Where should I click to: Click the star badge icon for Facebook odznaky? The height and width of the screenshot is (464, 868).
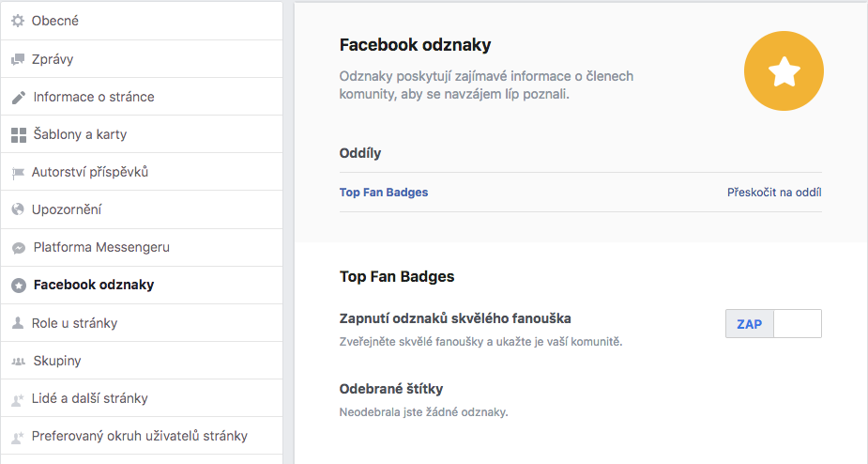(19, 286)
